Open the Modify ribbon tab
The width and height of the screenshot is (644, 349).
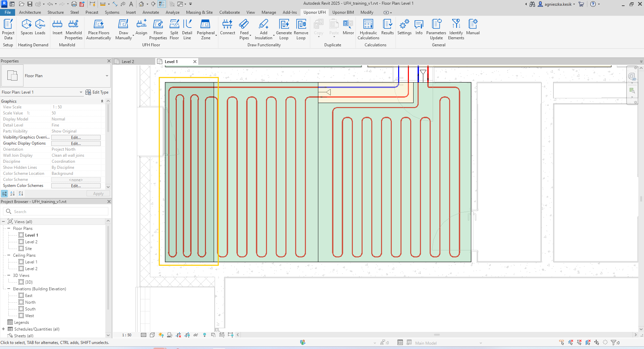click(x=367, y=12)
